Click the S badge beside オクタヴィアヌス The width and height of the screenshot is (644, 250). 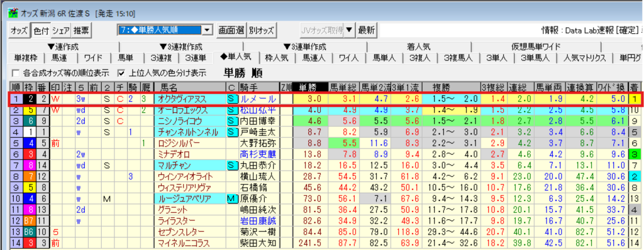coord(233,99)
